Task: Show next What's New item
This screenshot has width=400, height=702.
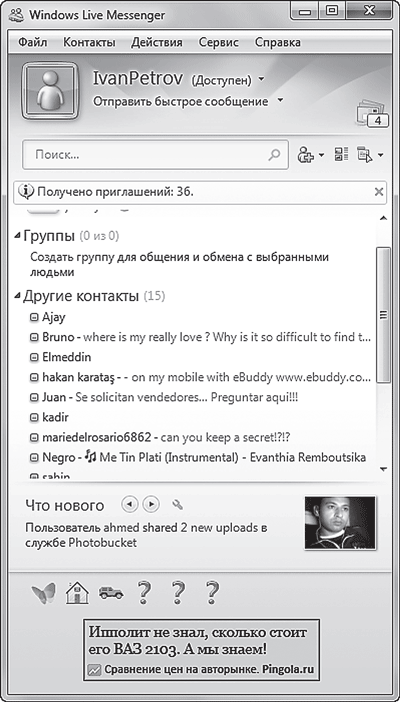Action: tap(151, 505)
